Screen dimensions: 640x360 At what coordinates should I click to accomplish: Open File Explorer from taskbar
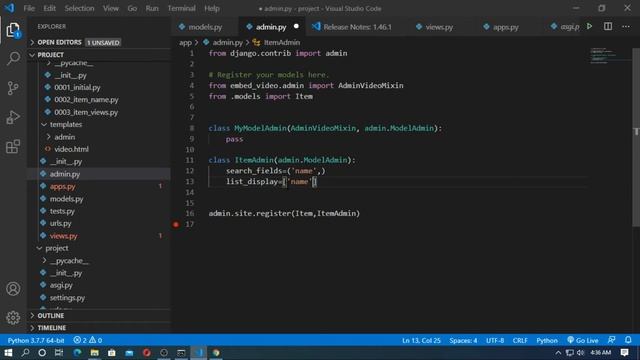[94, 353]
